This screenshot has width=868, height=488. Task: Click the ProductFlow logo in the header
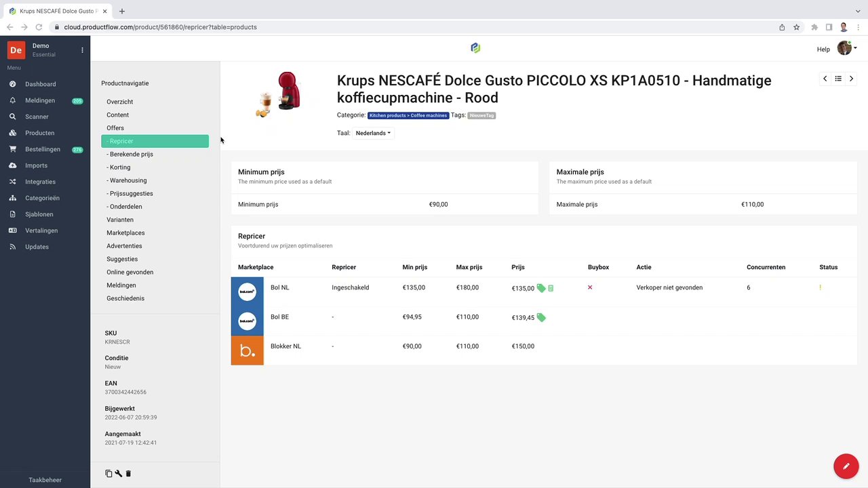475,47
